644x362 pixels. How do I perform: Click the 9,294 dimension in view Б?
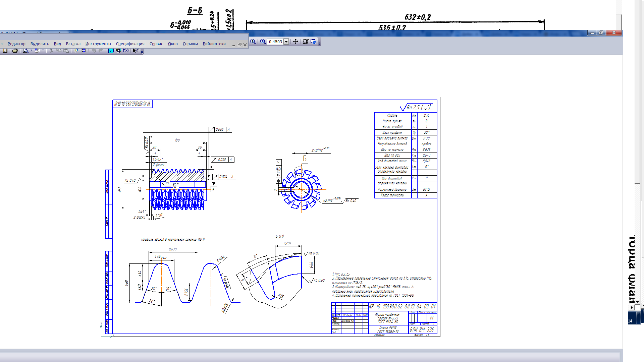tap(287, 243)
